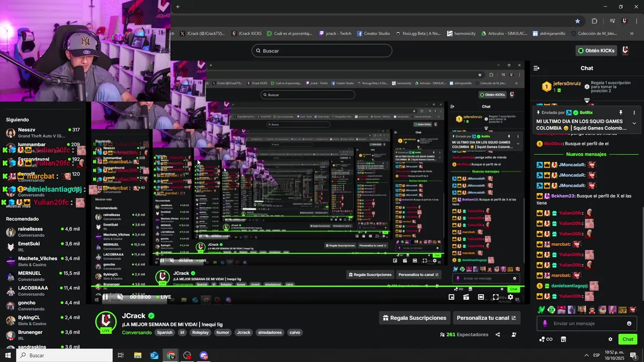Open LACOBRAAA recommended channel
Viewport: 644px width, 362px height.
tap(43, 291)
